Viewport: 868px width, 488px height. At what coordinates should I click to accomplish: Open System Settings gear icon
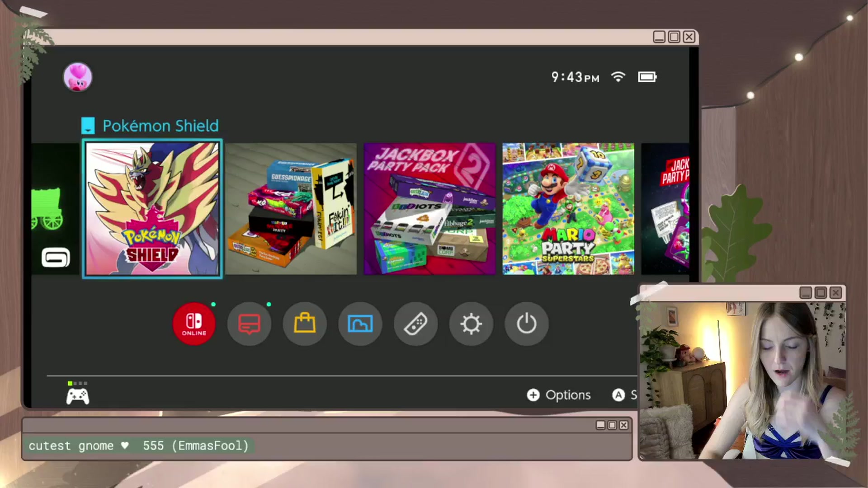471,324
